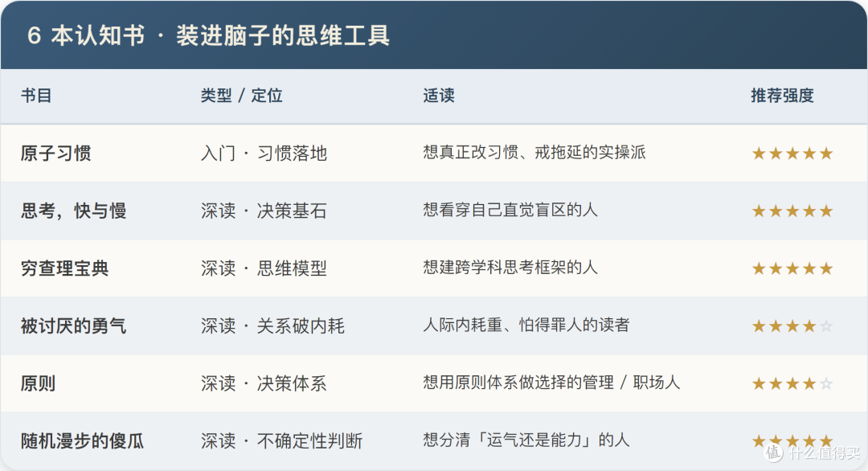This screenshot has height=471, width=868.
Task: Click the cell '深读 · 关系破内耗'
Action: click(x=273, y=326)
